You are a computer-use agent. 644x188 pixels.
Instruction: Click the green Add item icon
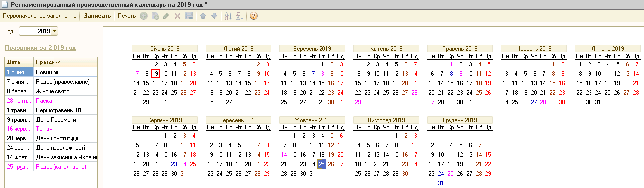point(144,16)
